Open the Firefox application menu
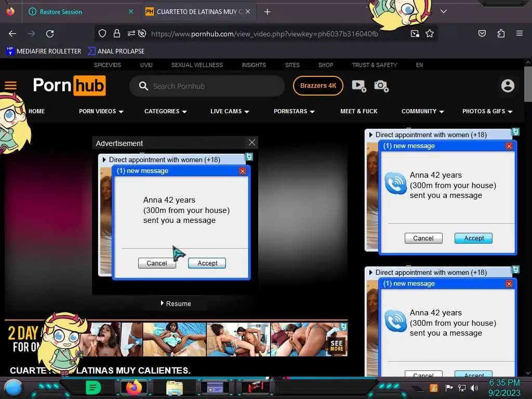Viewport: 532px width, 399px height. [x=519, y=33]
